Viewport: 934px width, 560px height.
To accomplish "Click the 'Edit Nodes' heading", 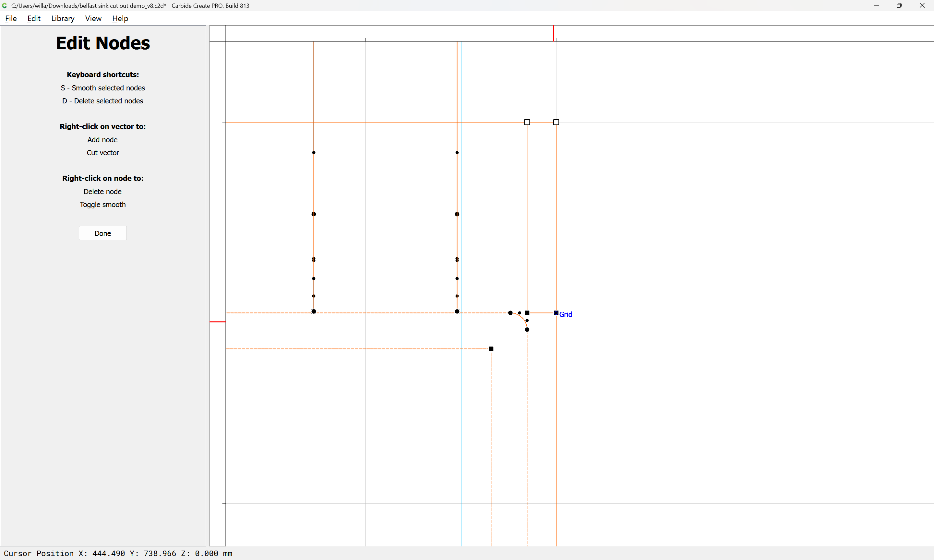I will pyautogui.click(x=103, y=43).
